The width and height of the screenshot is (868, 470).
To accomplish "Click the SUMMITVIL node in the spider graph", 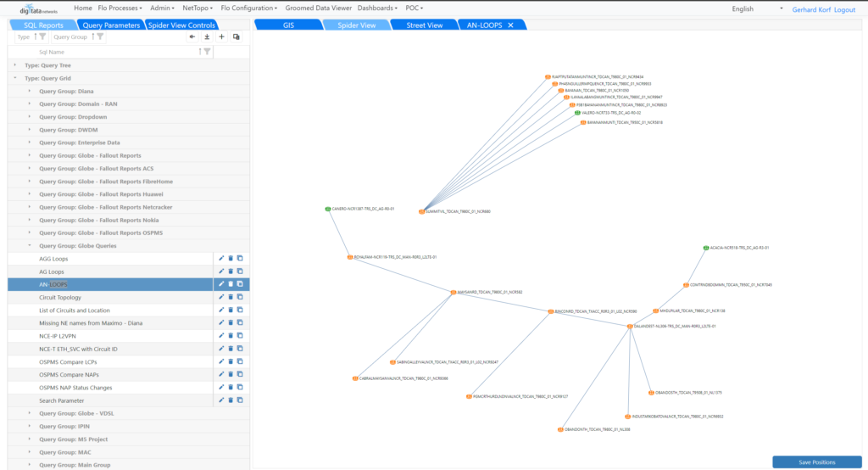I will 422,211.
